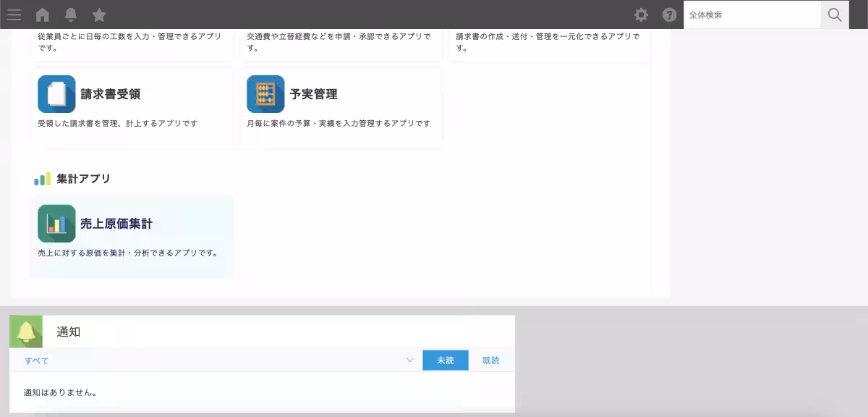The image size is (868, 417).
Task: Select the 請求書受領 document app icon
Action: point(56,94)
